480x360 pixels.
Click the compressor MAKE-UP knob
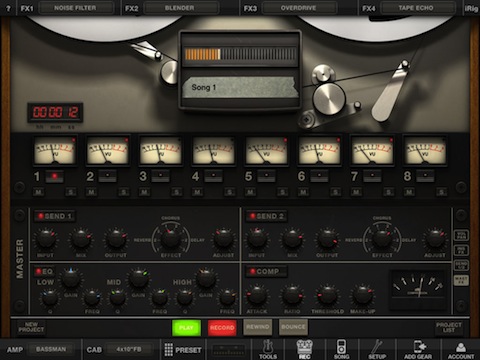(x=363, y=295)
